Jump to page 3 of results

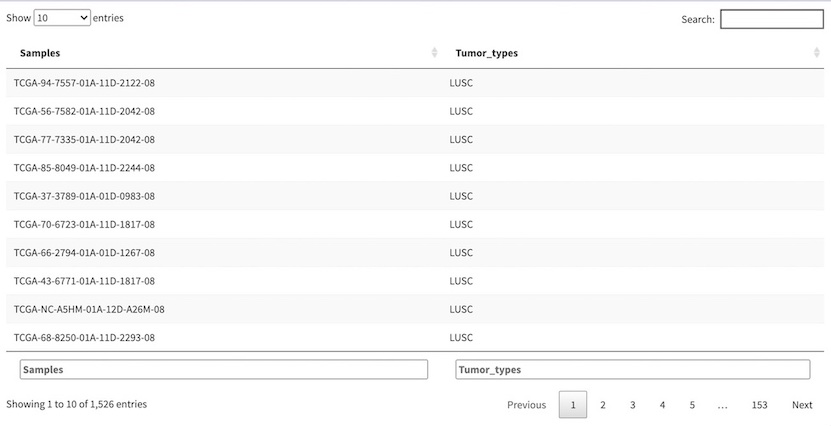pyautogui.click(x=632, y=405)
